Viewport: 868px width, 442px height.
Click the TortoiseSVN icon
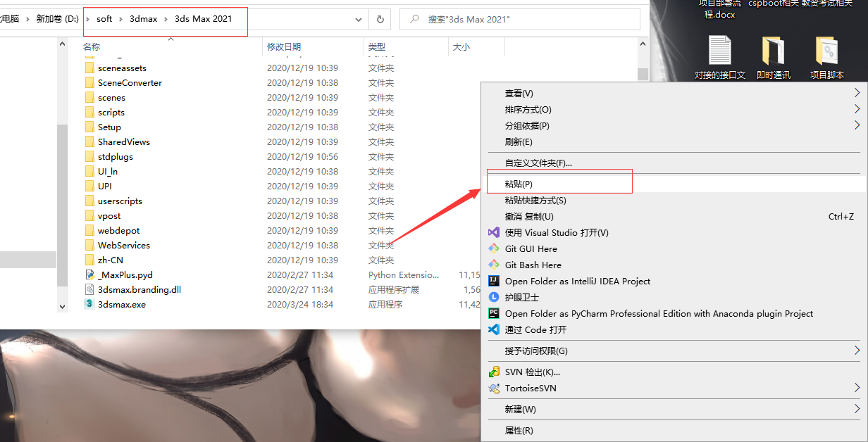494,388
